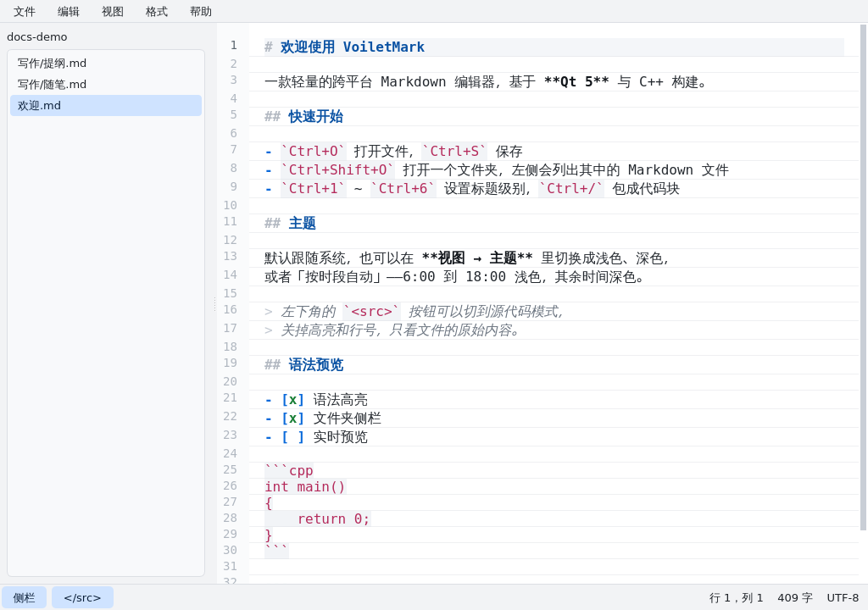Open 写作/随笔.md in the file list
This screenshot has width=868, height=610.
[106, 84]
